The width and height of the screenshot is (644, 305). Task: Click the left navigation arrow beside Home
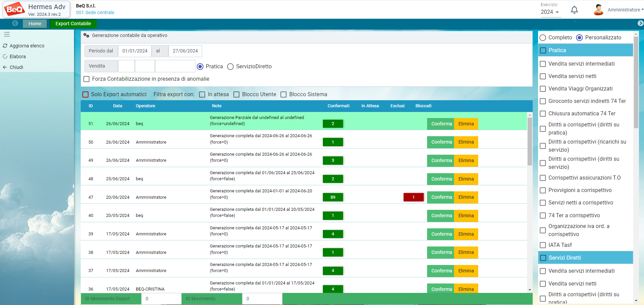(x=15, y=23)
